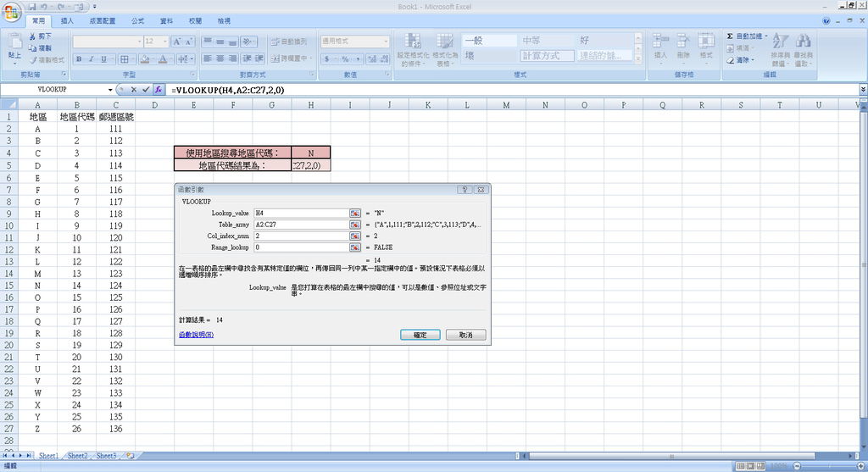Image resolution: width=868 pixels, height=472 pixels.
Task: Click the Sort & Filter (排序與篩選) icon
Action: 780,41
